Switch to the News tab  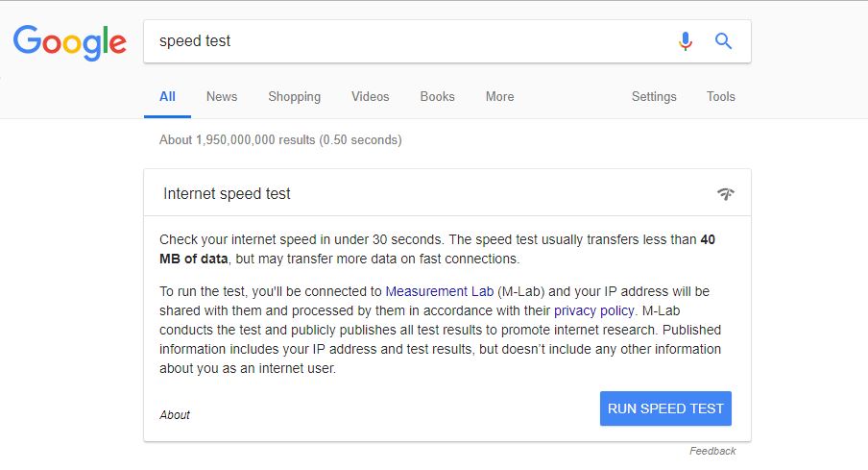pos(222,96)
